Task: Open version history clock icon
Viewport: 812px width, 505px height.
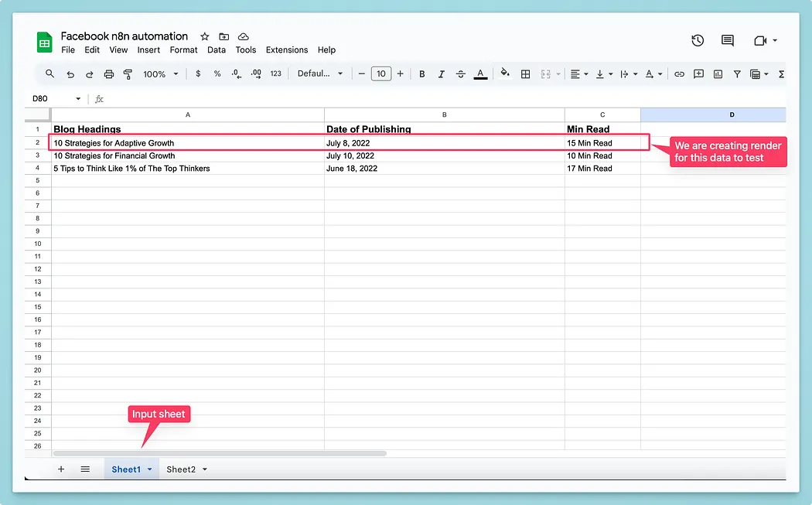Action: point(698,40)
